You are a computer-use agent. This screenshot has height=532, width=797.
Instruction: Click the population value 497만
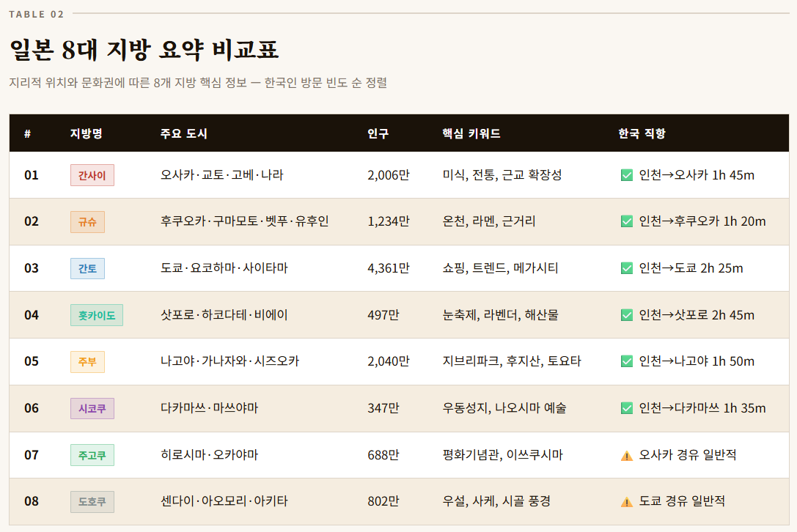click(x=383, y=314)
